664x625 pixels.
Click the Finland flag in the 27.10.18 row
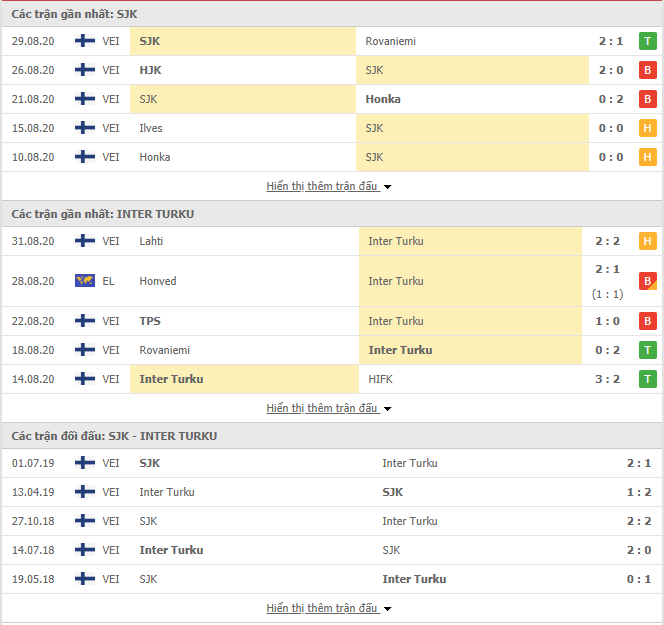point(85,521)
